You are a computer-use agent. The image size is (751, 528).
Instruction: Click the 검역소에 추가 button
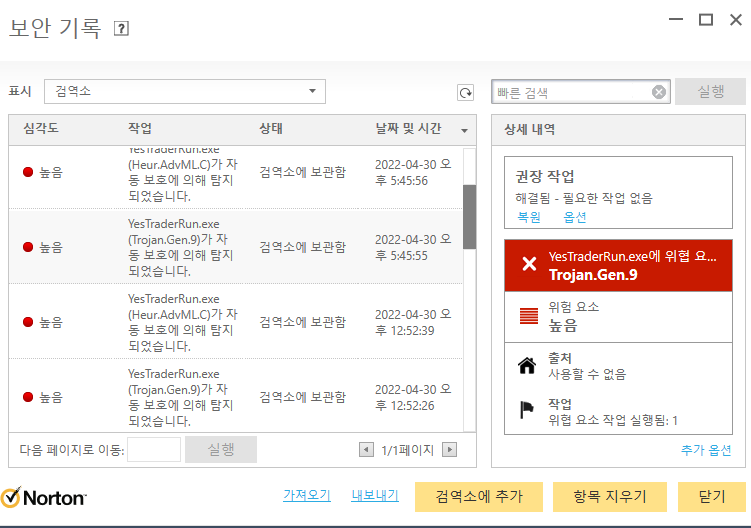478,496
